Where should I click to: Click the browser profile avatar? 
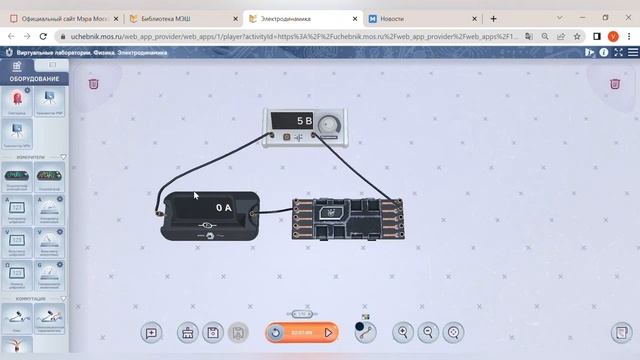[613, 36]
